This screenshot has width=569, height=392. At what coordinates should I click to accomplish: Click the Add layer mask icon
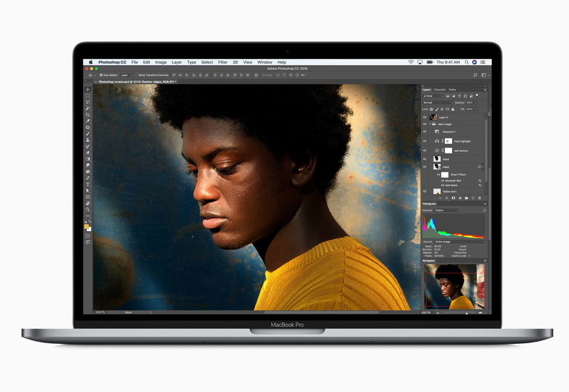point(453,198)
